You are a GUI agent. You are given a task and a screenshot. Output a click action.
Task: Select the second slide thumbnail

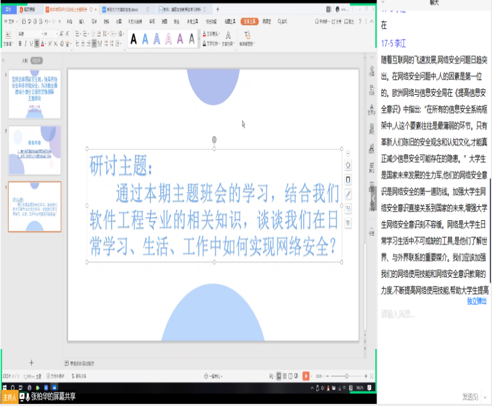tap(35, 150)
